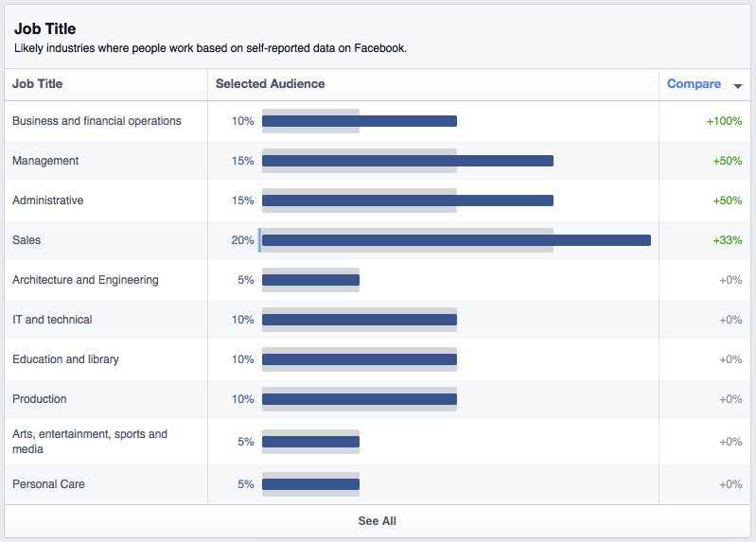Select the Administrative job title label

click(x=48, y=201)
